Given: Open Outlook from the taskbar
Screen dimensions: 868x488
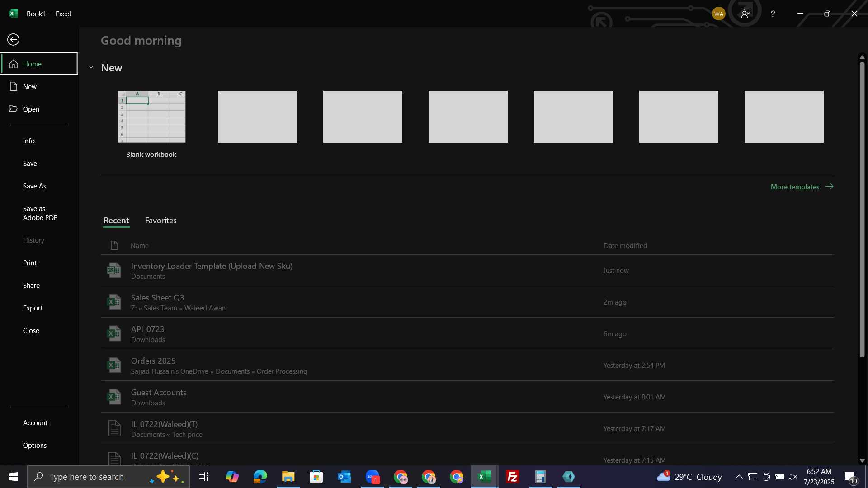Looking at the screenshot, I should (x=344, y=477).
